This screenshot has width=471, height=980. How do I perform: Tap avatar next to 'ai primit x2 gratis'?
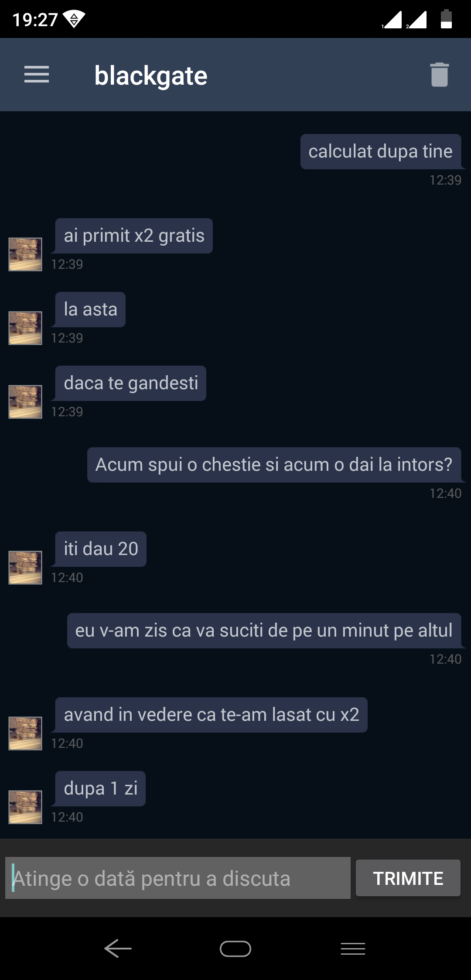pos(25,254)
